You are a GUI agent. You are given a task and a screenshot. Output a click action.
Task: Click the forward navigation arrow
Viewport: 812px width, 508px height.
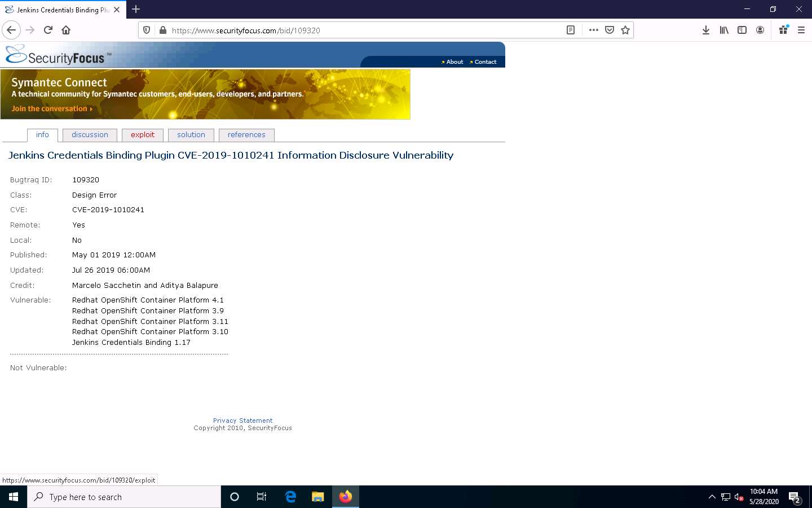point(30,30)
